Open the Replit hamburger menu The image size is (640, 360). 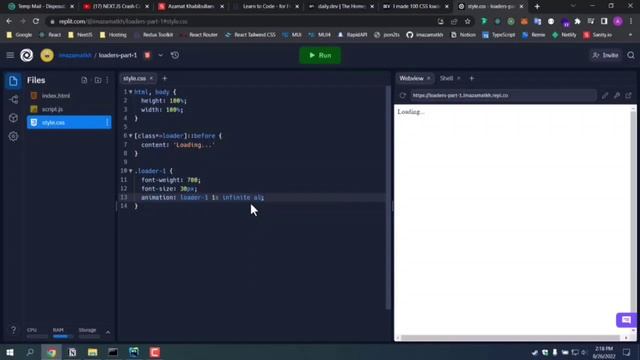point(10,55)
